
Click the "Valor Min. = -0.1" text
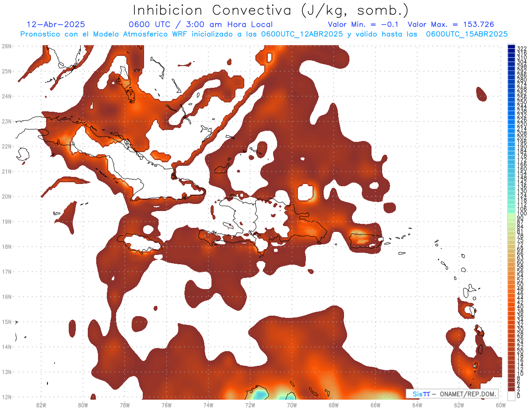364,25
